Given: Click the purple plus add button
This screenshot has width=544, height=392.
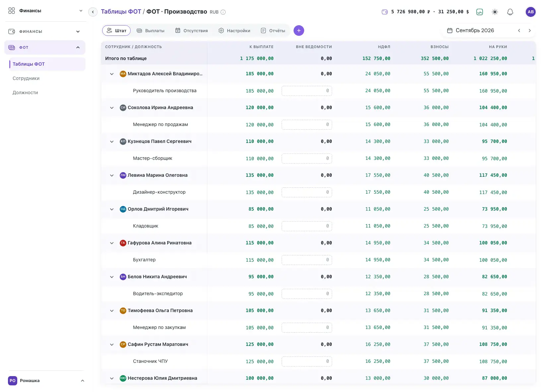Looking at the screenshot, I should pos(299,31).
